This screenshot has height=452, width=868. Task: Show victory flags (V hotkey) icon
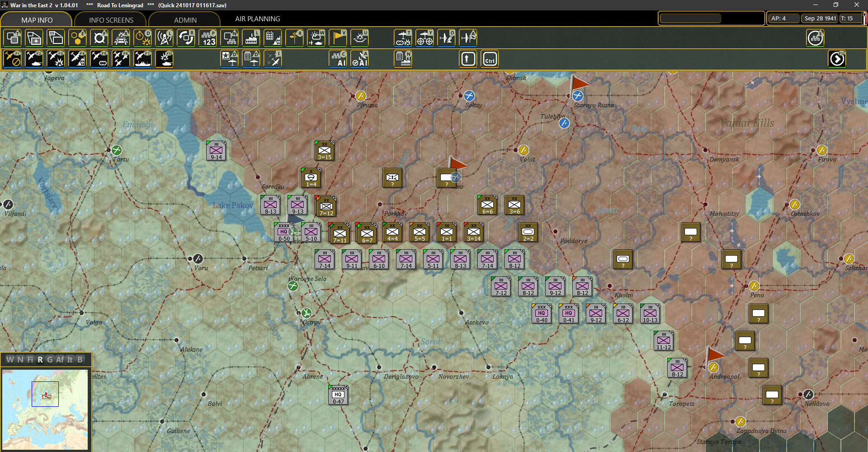(338, 38)
